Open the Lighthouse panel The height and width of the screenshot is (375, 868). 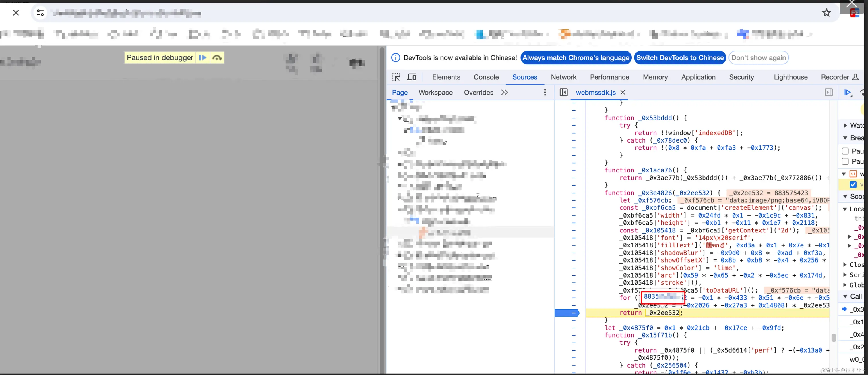tap(790, 77)
